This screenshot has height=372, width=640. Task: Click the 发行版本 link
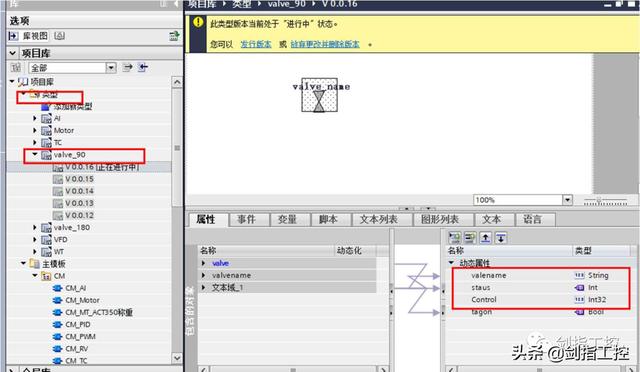click(256, 44)
